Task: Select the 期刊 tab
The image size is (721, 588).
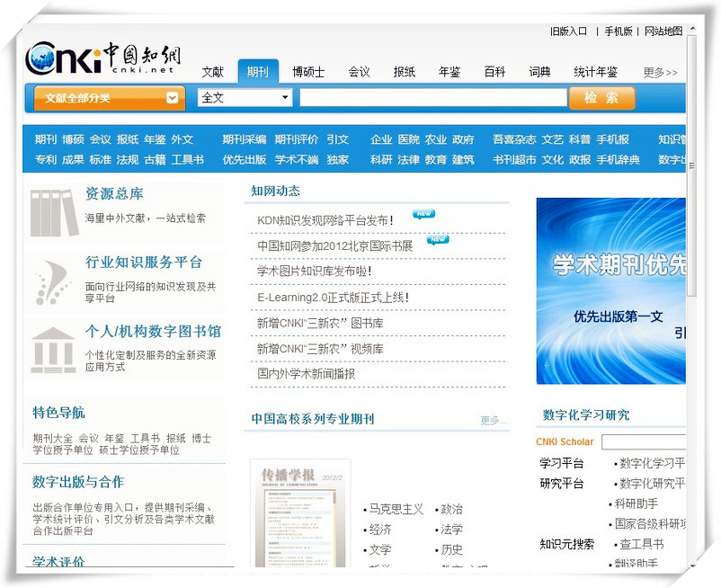Action: (258, 72)
